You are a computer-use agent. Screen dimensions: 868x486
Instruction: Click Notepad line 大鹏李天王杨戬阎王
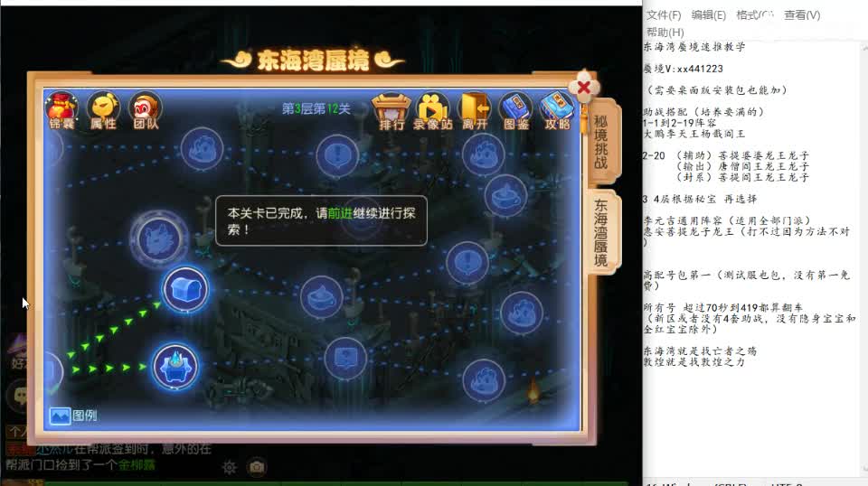pyautogui.click(x=694, y=134)
